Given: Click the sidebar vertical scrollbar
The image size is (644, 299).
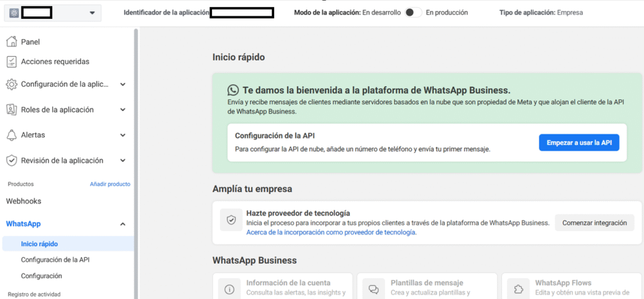Looking at the screenshot, I should tap(136, 164).
